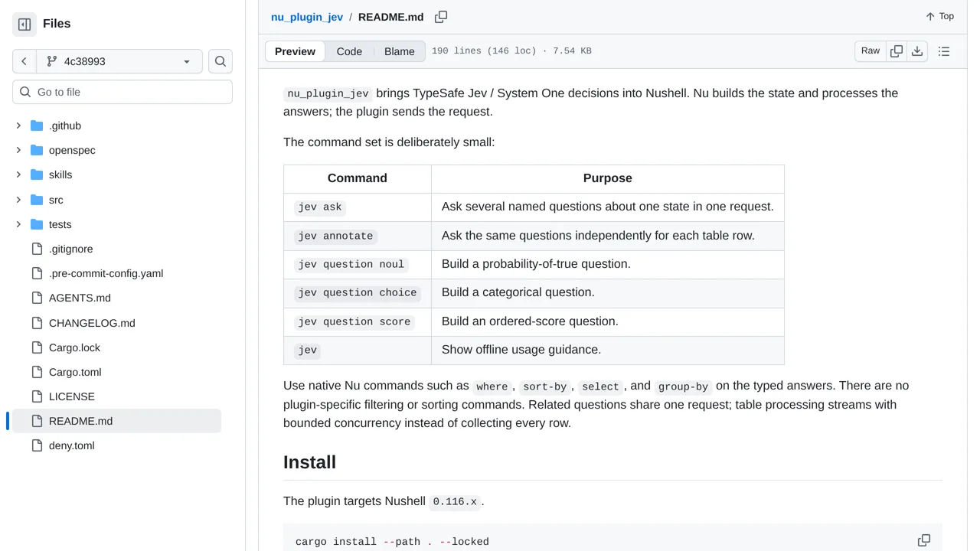This screenshot has width=980, height=551.
Task: Copy raw file contents
Action: point(897,51)
